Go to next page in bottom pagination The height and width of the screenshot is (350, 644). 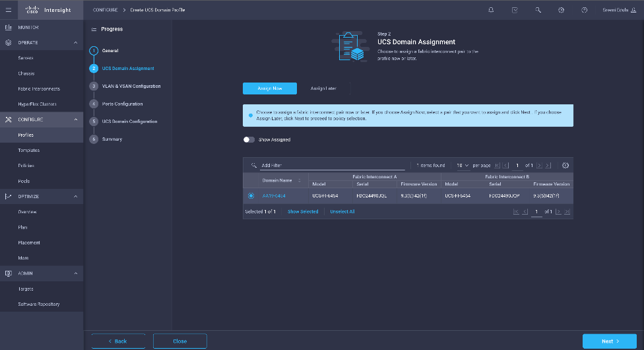pos(558,211)
